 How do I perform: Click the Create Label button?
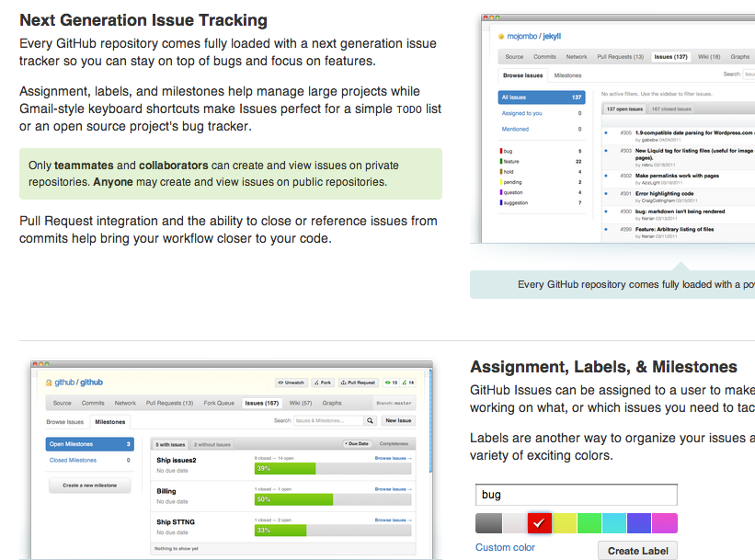(x=637, y=551)
